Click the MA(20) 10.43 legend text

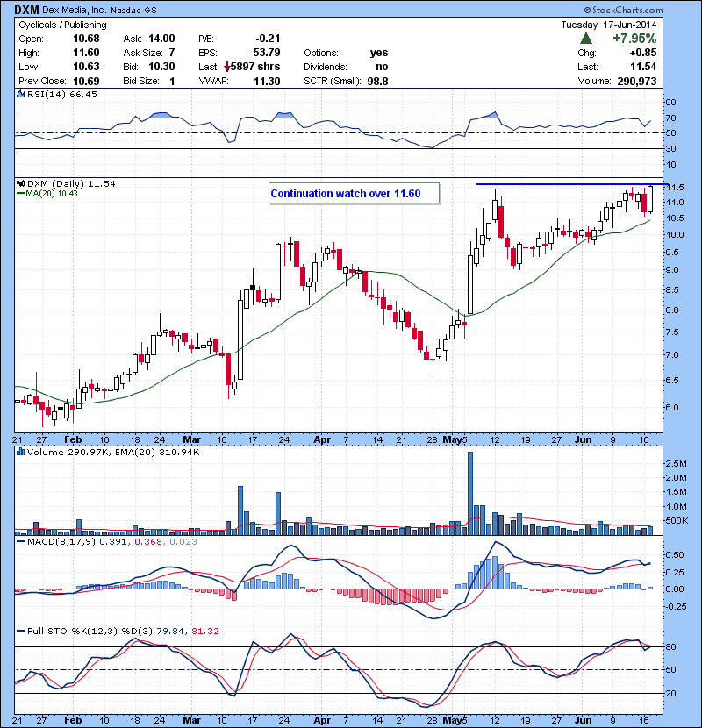pos(52,194)
